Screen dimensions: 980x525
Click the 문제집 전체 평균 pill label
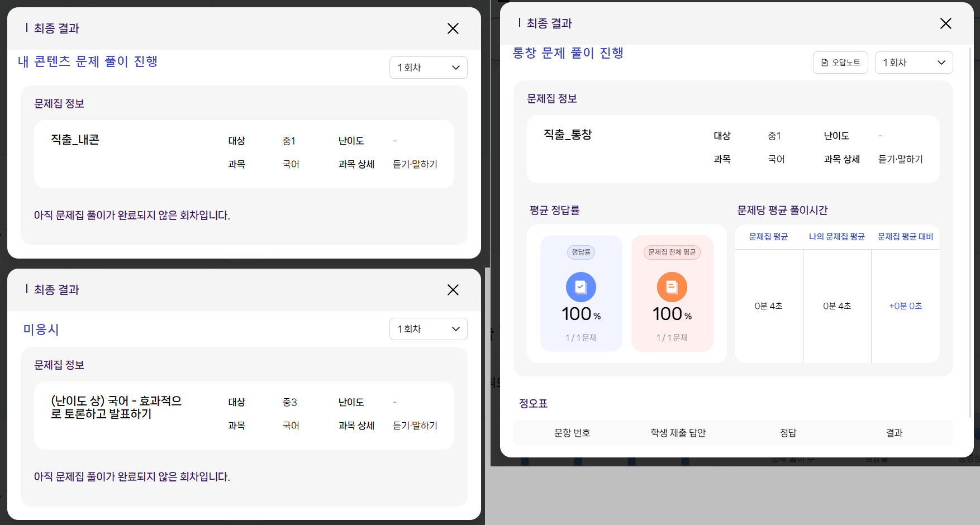coord(672,252)
